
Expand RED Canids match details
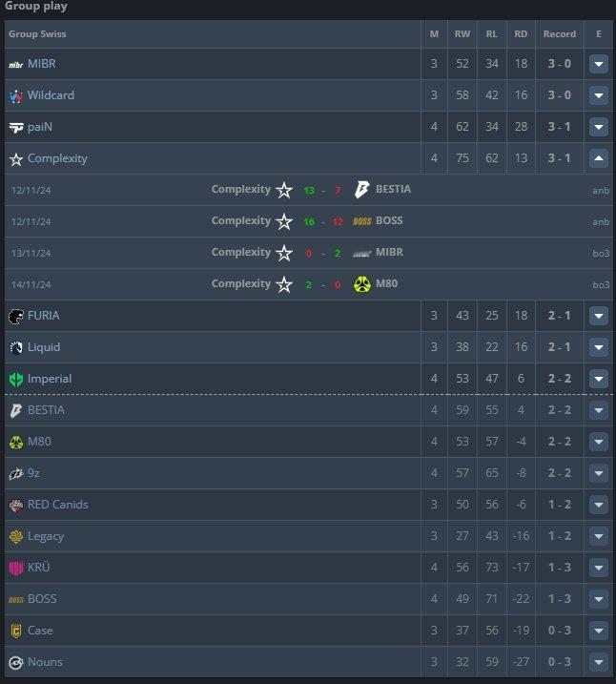599,505
